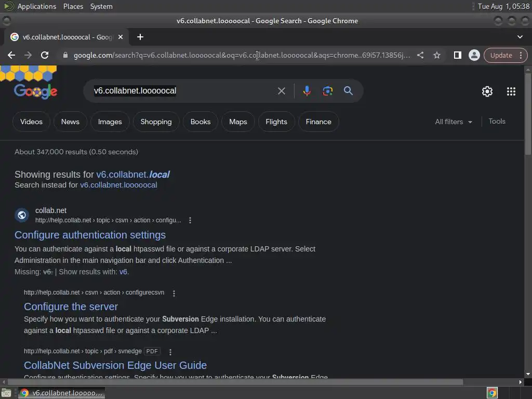Open options menu for svnedge PDF result
The height and width of the screenshot is (399, 532).
tap(170, 352)
